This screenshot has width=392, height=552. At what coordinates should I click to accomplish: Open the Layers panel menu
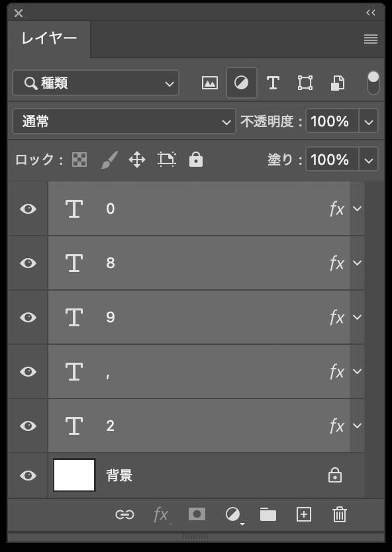click(x=369, y=39)
